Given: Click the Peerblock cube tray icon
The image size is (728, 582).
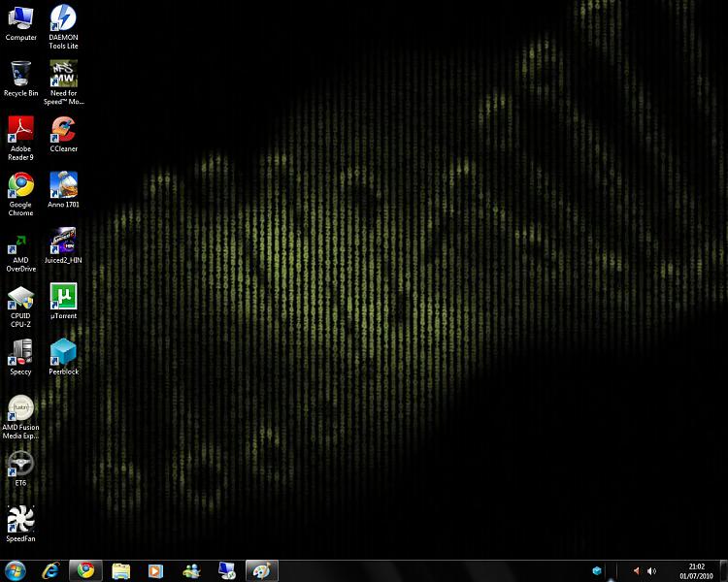Looking at the screenshot, I should tap(597, 571).
